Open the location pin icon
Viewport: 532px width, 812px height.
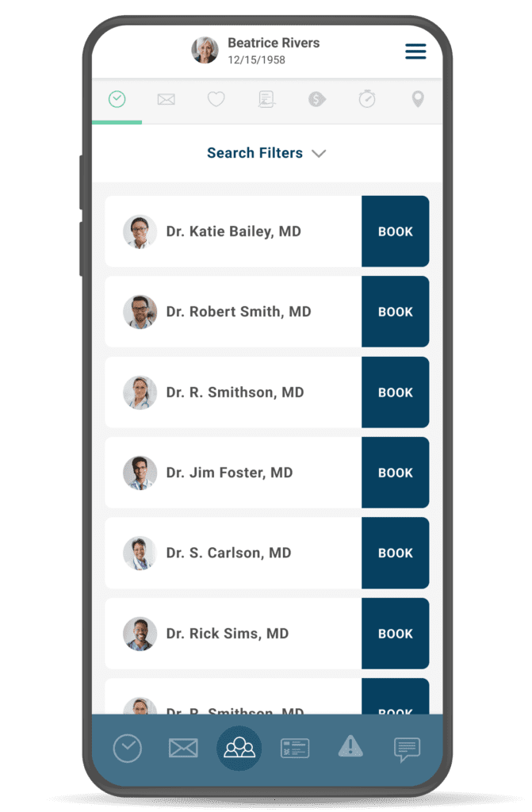[x=418, y=99]
